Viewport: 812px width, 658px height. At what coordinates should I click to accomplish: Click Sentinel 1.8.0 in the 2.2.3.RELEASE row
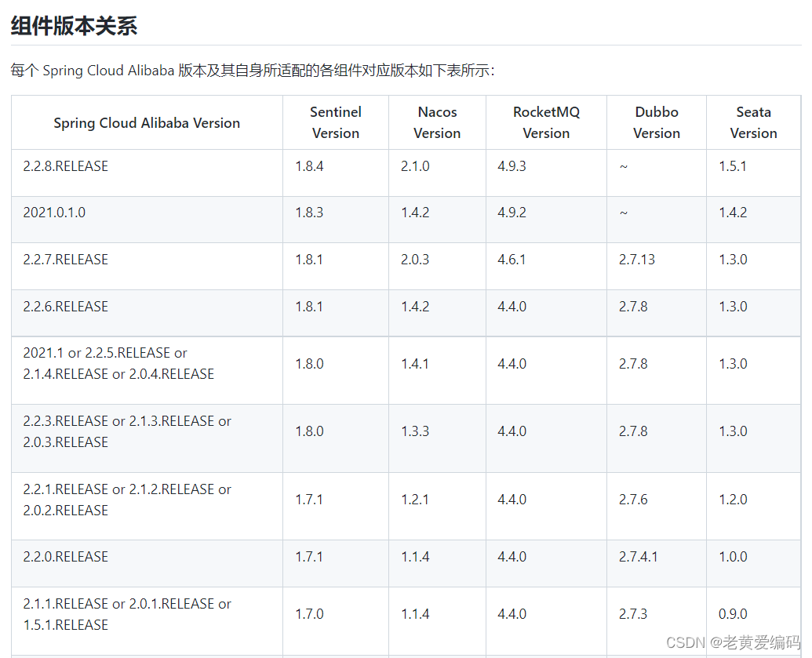[x=309, y=431]
